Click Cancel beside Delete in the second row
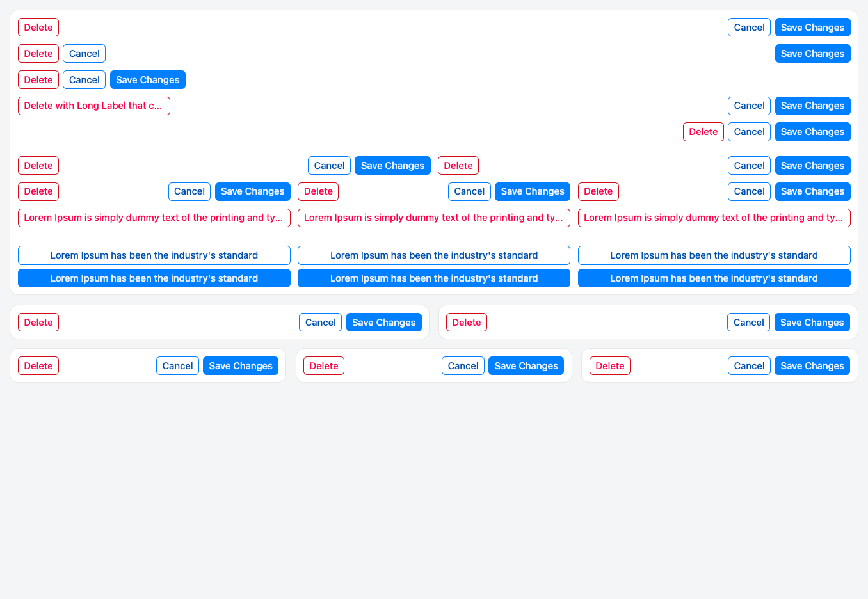 tap(84, 54)
